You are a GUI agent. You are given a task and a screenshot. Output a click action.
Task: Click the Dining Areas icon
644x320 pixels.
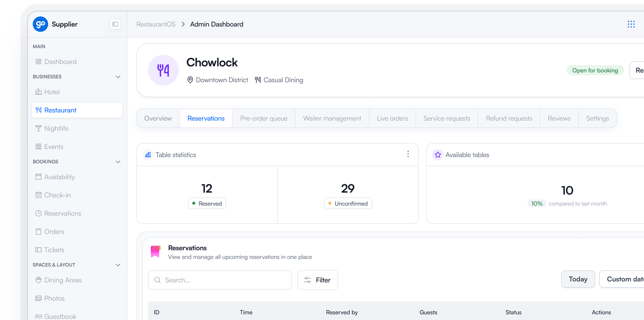(x=38, y=280)
